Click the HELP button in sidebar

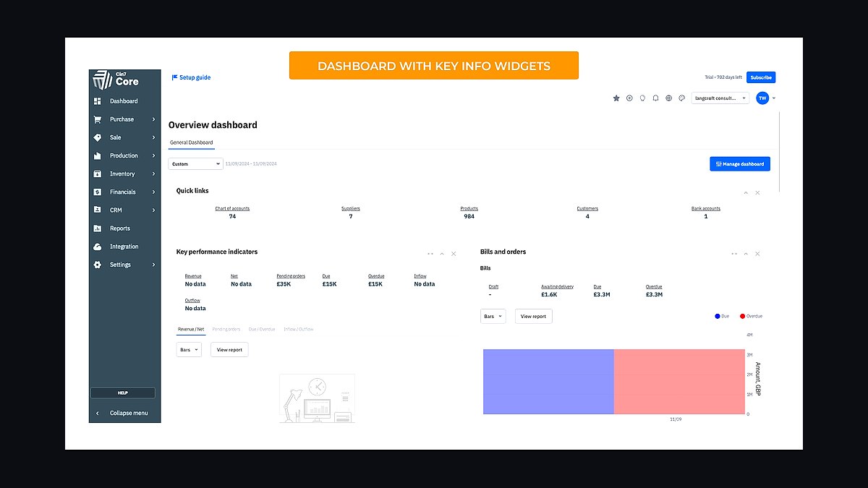pos(123,393)
